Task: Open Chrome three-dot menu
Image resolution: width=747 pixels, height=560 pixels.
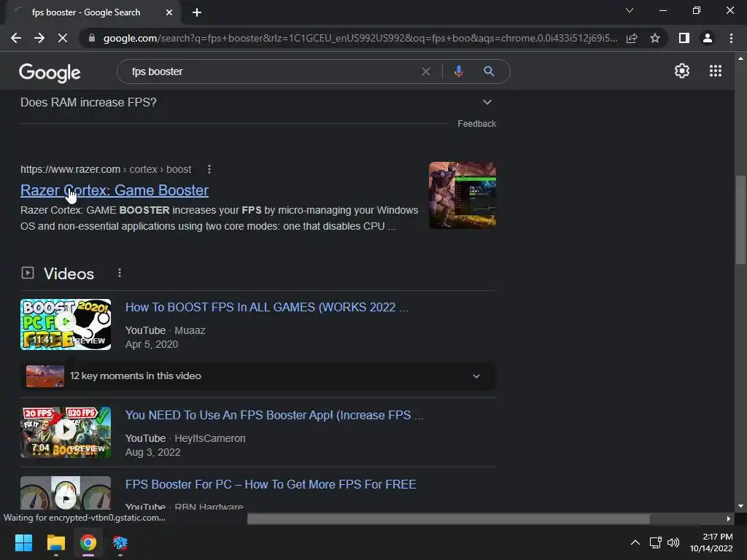Action: [x=731, y=38]
